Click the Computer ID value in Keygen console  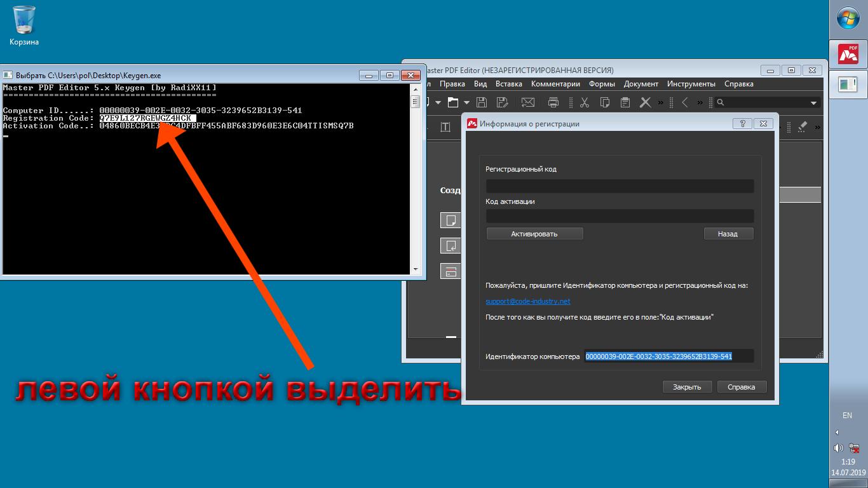click(201, 111)
